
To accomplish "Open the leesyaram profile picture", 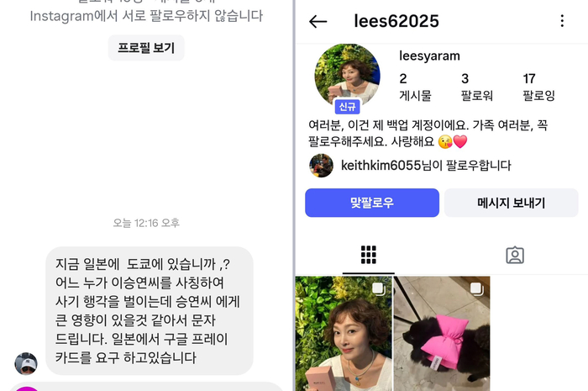I will (347, 75).
